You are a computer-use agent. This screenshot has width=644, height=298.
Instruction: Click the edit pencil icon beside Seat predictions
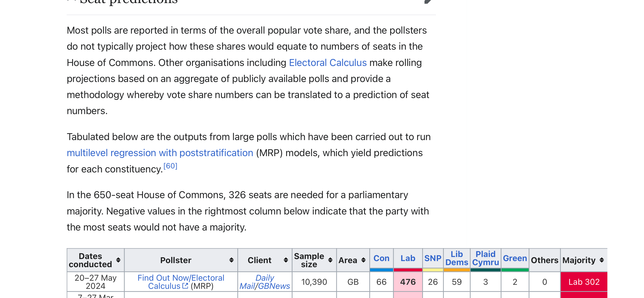tap(428, 1)
